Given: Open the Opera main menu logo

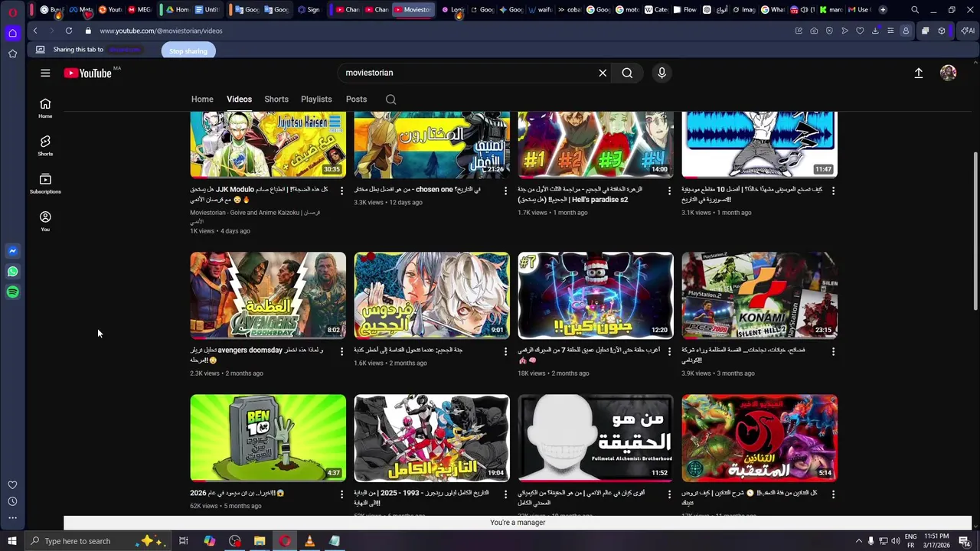Looking at the screenshot, I should (12, 11).
